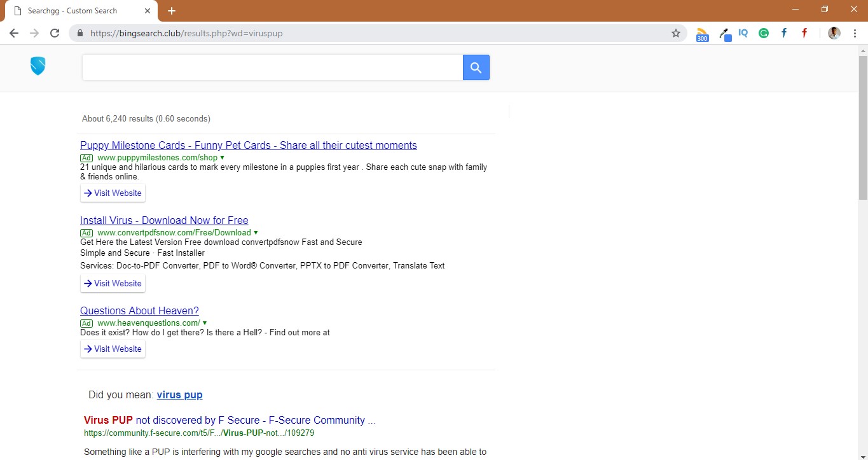Bookmark this page with the star icon
This screenshot has width=868, height=460.
point(675,33)
